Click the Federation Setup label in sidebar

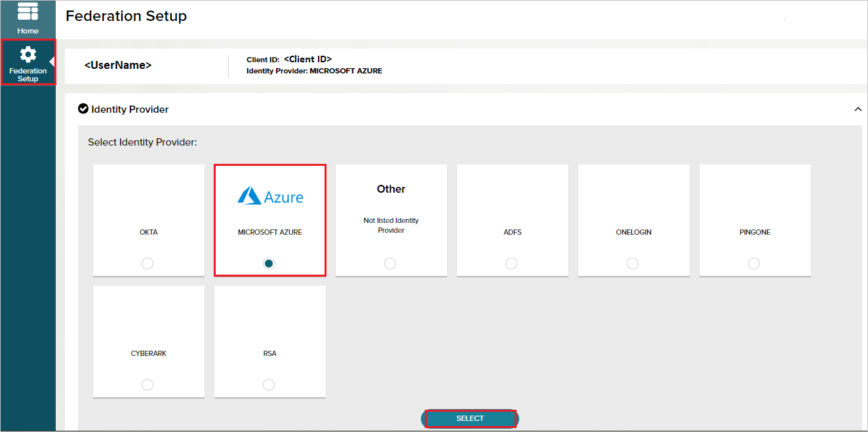point(28,75)
